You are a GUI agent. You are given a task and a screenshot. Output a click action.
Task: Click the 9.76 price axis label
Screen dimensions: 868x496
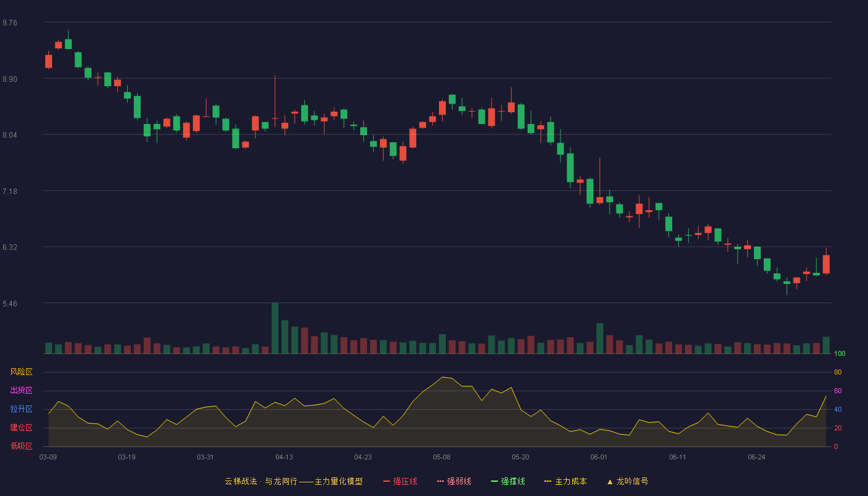coord(10,22)
